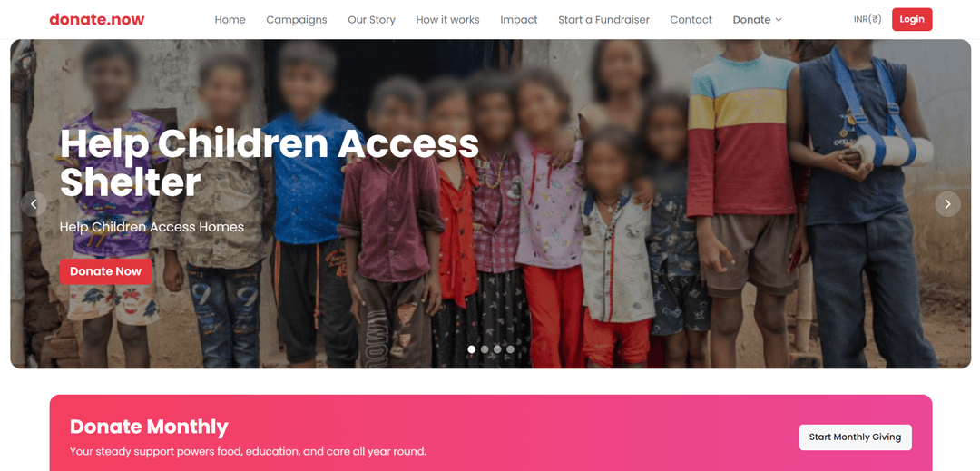Select the second carousel dot
Viewport: 980px width, 471px height.
tap(485, 349)
